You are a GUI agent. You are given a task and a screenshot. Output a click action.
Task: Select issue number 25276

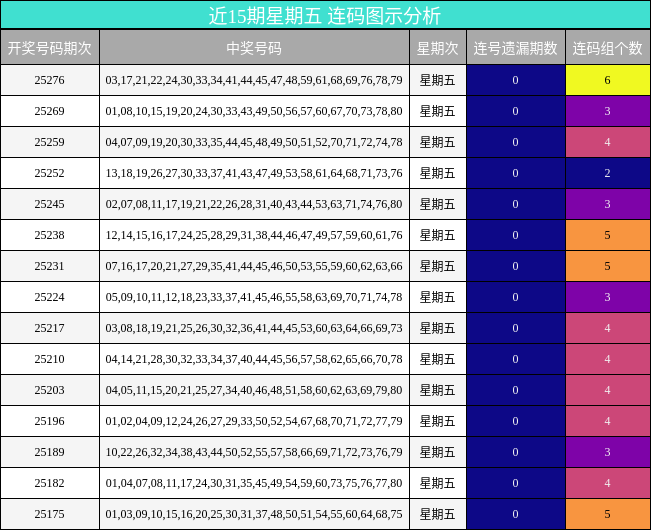click(x=49, y=80)
